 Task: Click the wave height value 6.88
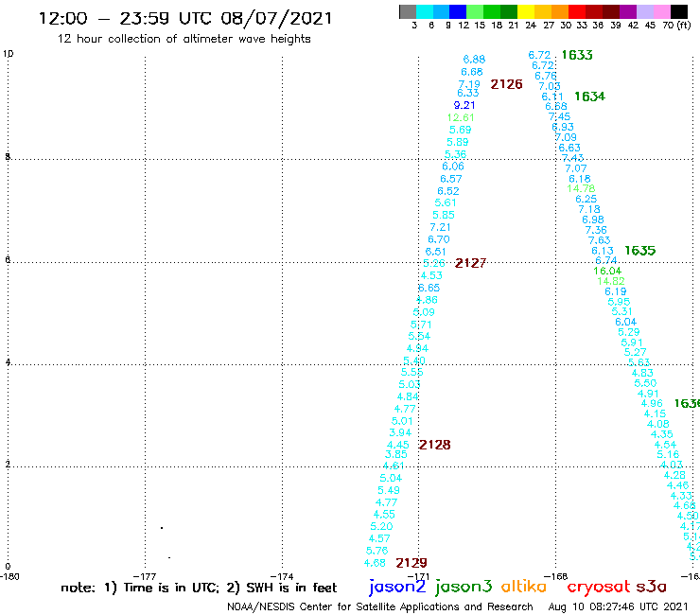coord(474,60)
